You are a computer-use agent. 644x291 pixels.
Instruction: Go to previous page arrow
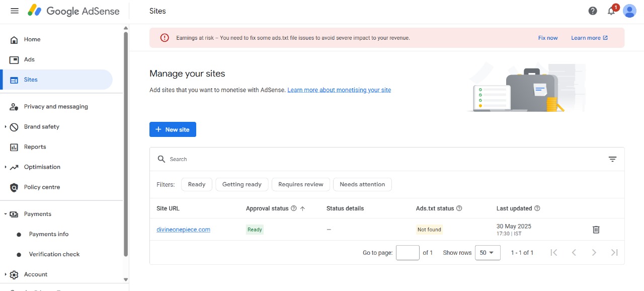[574, 253]
